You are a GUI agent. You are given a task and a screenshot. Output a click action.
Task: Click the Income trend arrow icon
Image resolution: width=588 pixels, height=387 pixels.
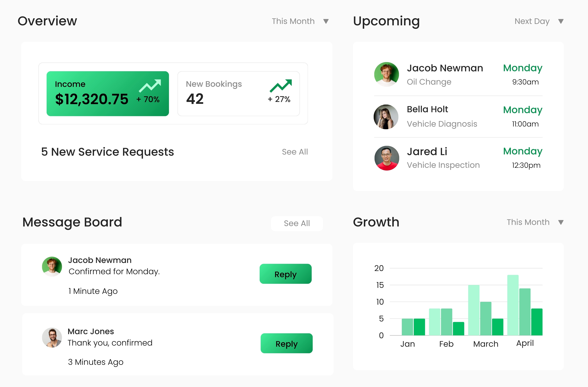coord(150,86)
